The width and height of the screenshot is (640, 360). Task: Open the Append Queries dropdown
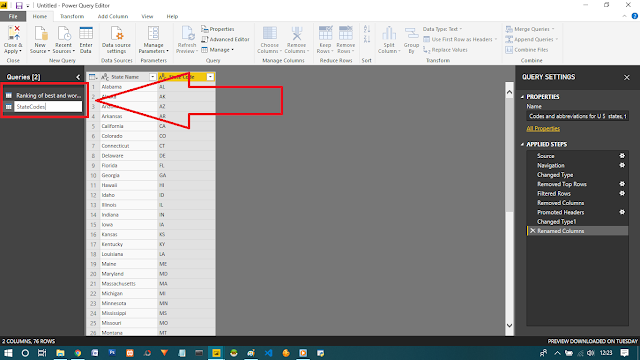[x=532, y=39]
